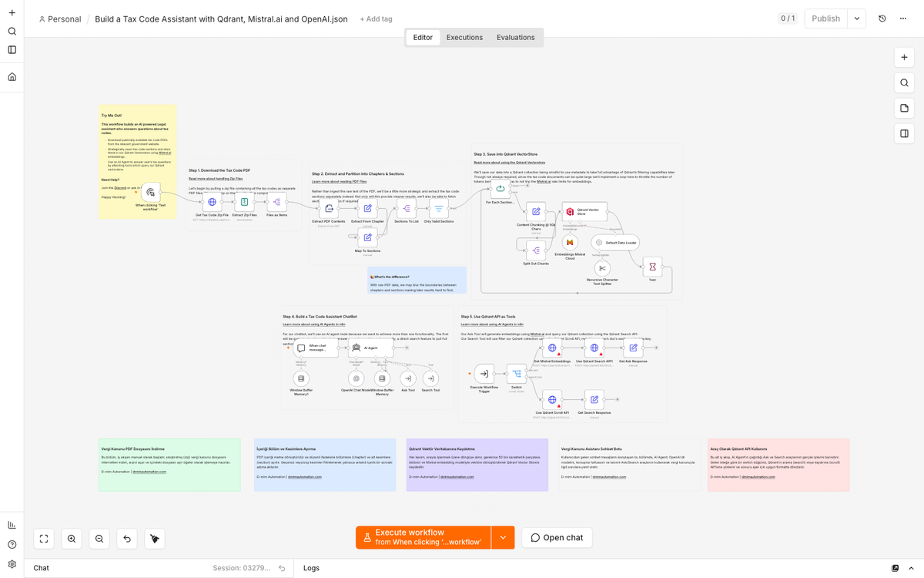Screen dimensions: 924x578
Task: Toggle the sidebar panel icon below search
Action: tap(12, 49)
